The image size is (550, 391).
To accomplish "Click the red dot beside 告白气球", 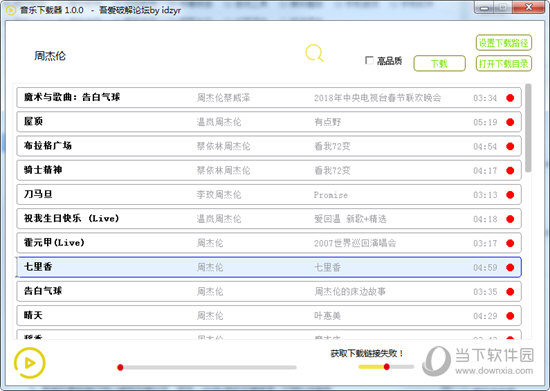I will click(x=510, y=292).
